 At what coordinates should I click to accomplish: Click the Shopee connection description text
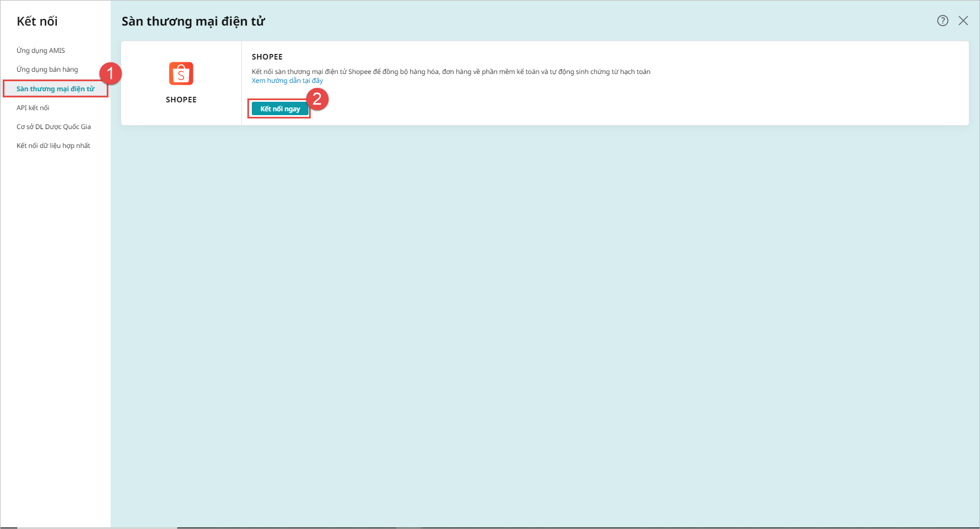[x=451, y=72]
